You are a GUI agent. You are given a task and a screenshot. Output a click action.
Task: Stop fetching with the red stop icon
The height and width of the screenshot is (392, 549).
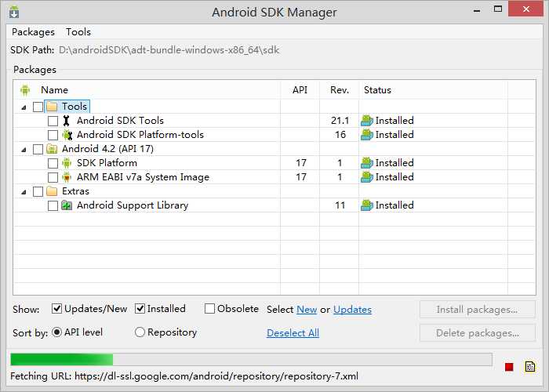pos(509,367)
